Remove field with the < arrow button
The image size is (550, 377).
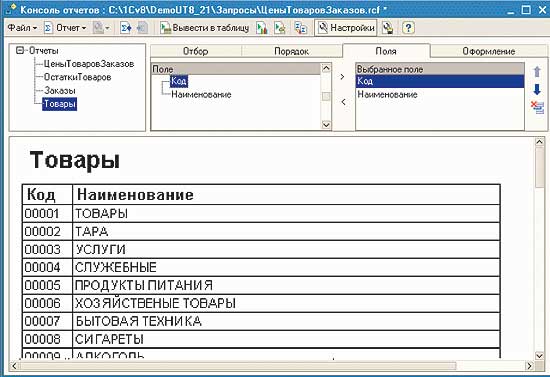coord(343,102)
